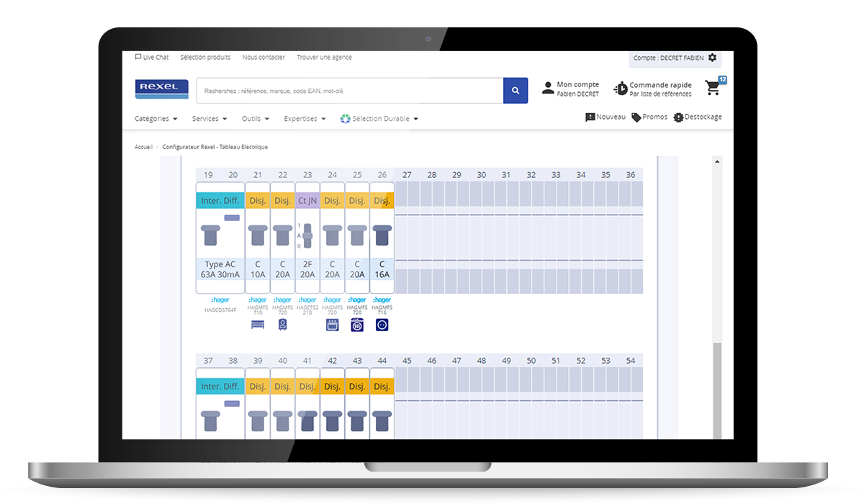Open the Destockage menu item

point(697,117)
